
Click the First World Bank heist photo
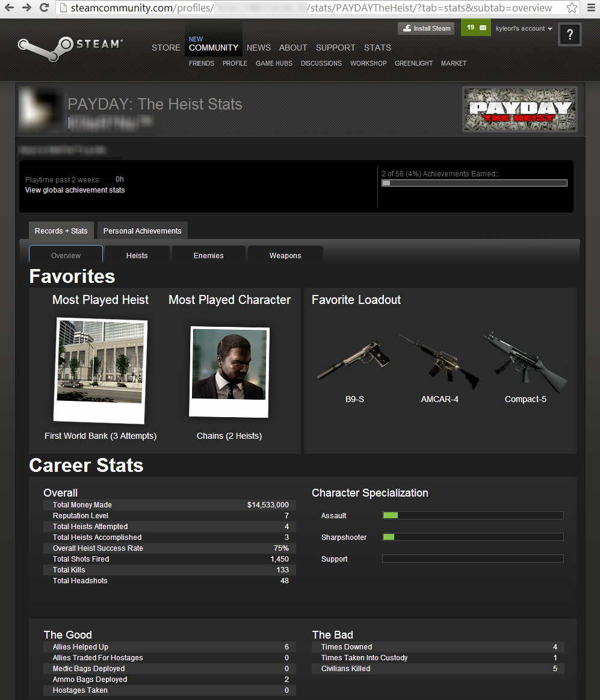tap(100, 370)
